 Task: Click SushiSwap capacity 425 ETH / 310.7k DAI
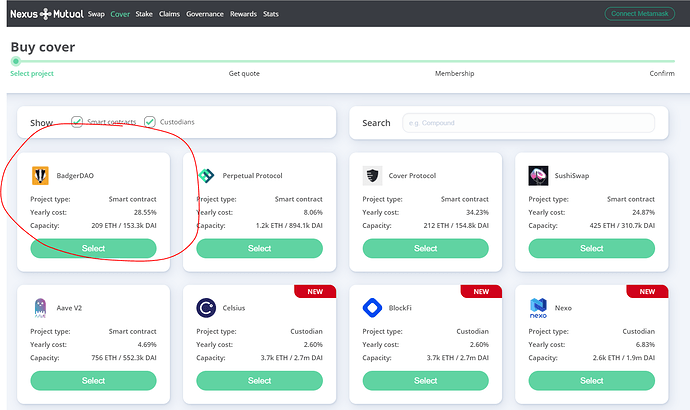[x=622, y=226]
